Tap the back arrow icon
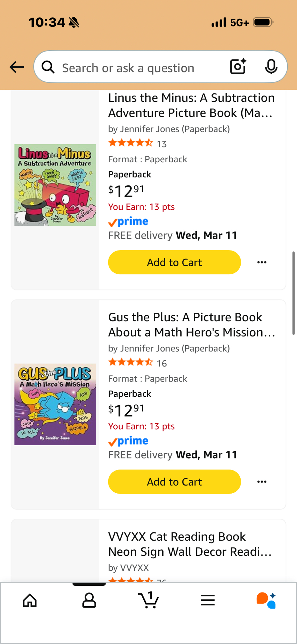Viewport: 297px width, 644px height. (17, 67)
